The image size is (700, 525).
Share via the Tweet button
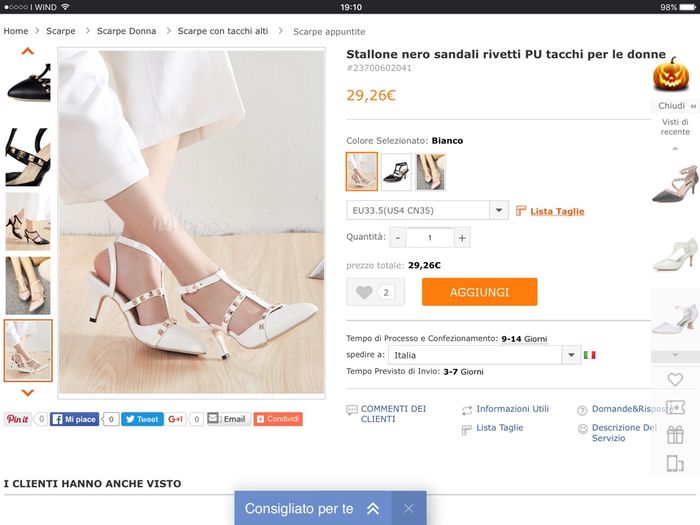(142, 419)
